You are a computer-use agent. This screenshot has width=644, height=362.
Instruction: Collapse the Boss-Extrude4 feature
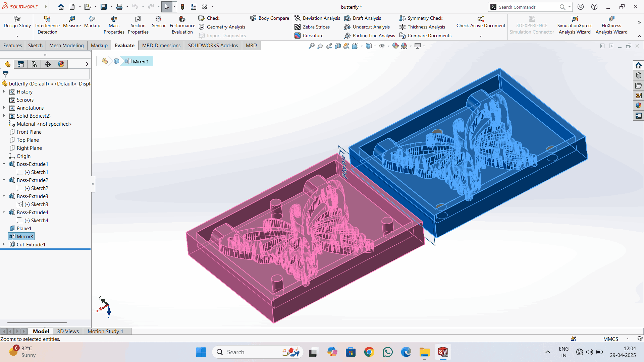click(4, 212)
